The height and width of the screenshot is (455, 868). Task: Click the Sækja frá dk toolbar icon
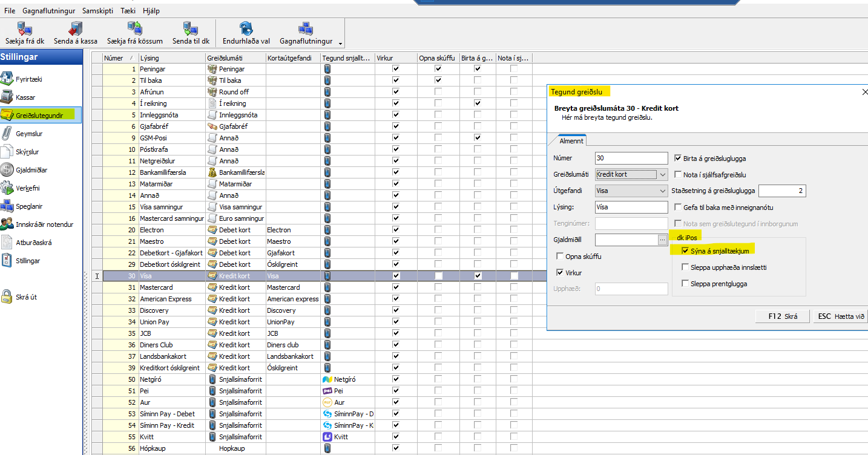(x=24, y=28)
